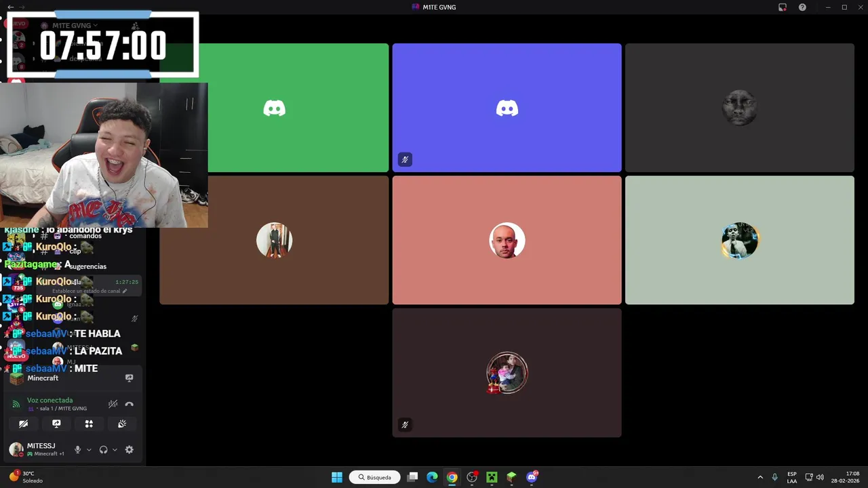Open Discord help icon

click(802, 7)
